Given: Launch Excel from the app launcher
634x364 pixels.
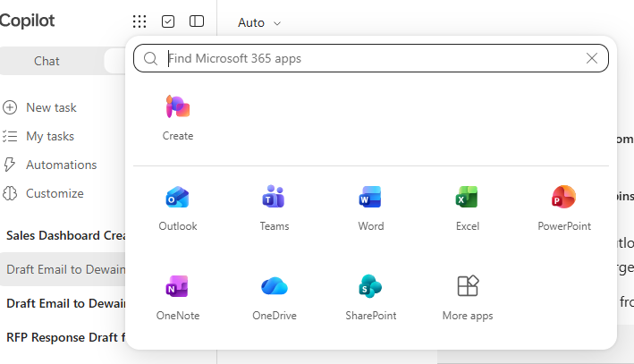Looking at the screenshot, I should [468, 207].
